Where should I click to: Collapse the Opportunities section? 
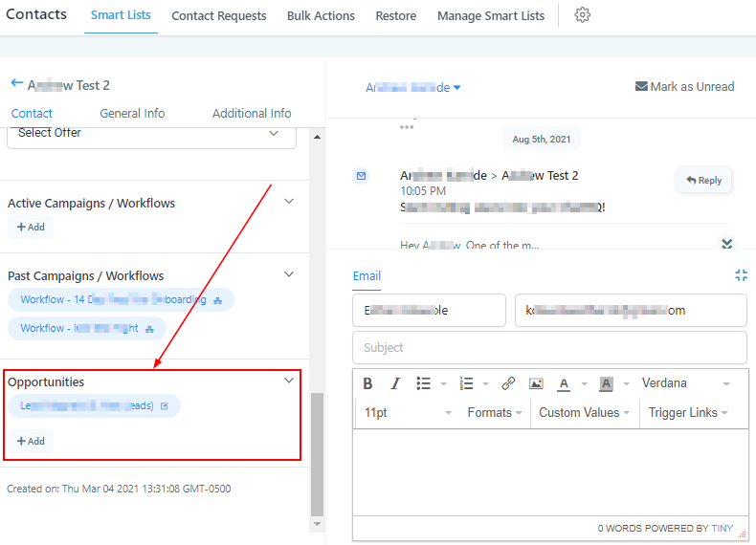[289, 381]
